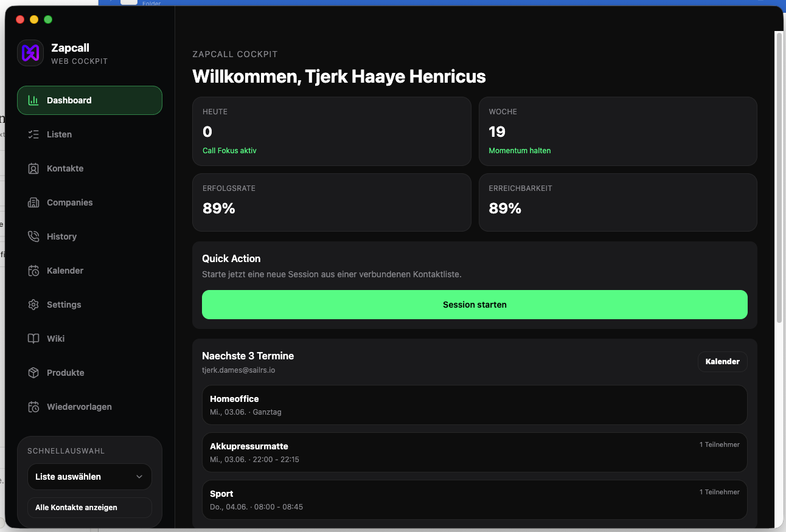Click the Produkte box icon
This screenshot has height=532, width=786.
(x=33, y=373)
